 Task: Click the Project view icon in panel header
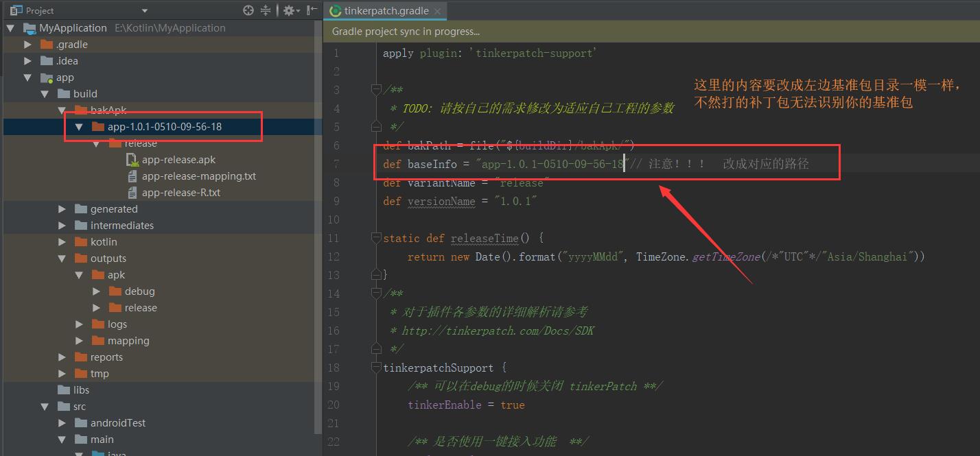coord(16,10)
